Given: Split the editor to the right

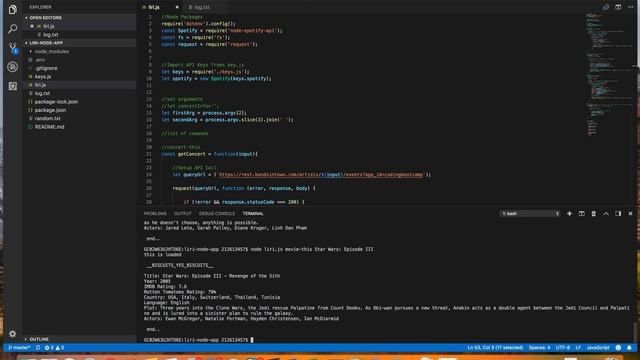Looking at the screenshot, I should (618, 7).
